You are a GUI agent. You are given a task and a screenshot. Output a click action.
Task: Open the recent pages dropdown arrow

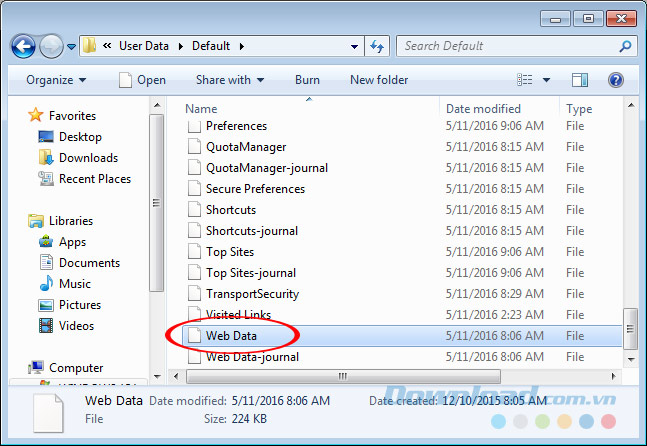pyautogui.click(x=71, y=47)
